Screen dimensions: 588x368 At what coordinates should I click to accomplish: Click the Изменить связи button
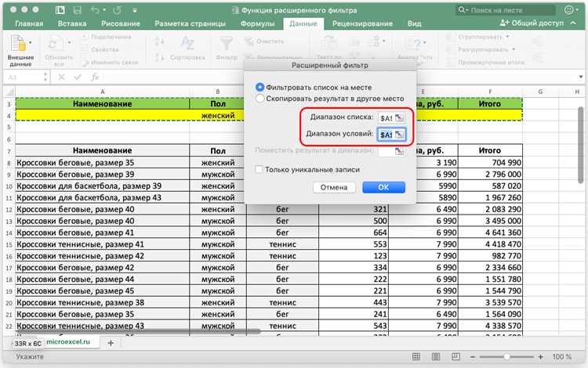pos(110,62)
